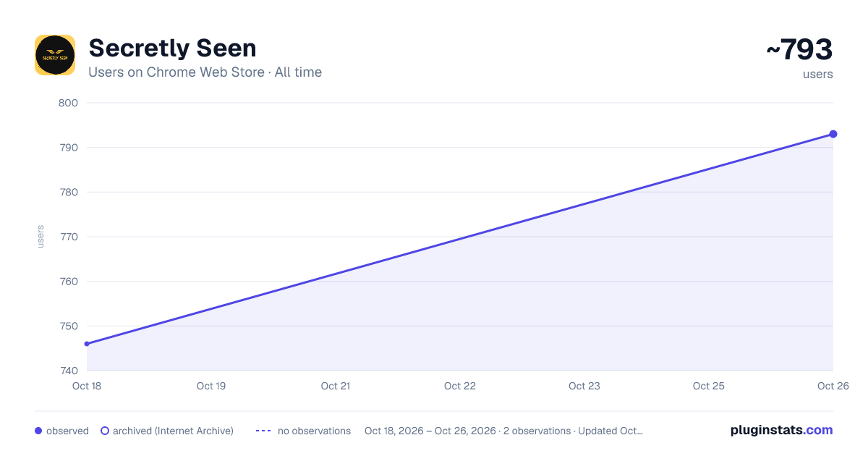Click the 'Oct 23' x-axis label

[584, 386]
